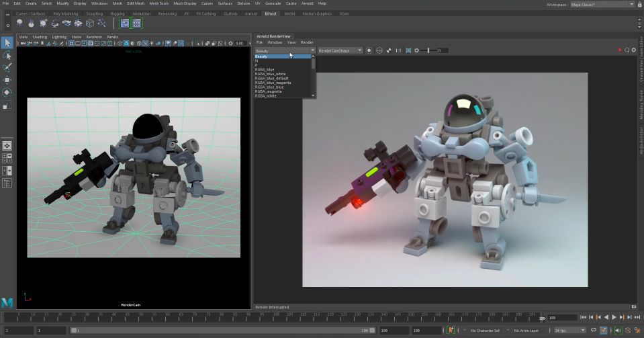Switch to the Rigging shelf tab
Viewport: 644px width, 338px height.
[x=118, y=13]
